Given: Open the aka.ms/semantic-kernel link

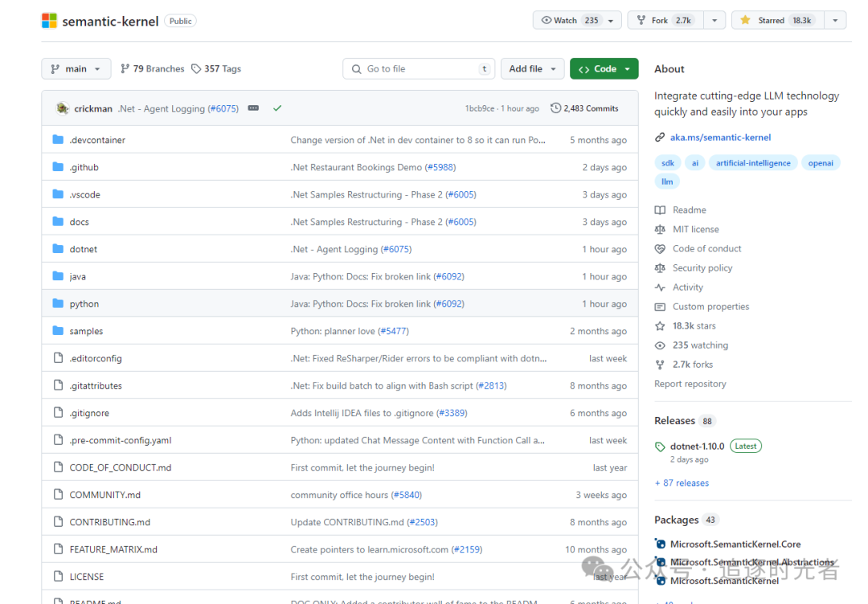Looking at the screenshot, I should pos(720,137).
